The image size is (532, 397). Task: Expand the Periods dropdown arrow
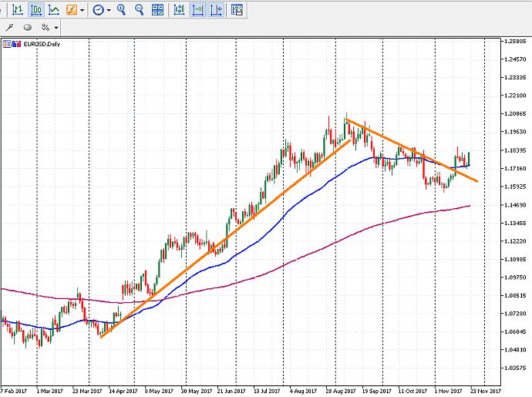tap(109, 10)
